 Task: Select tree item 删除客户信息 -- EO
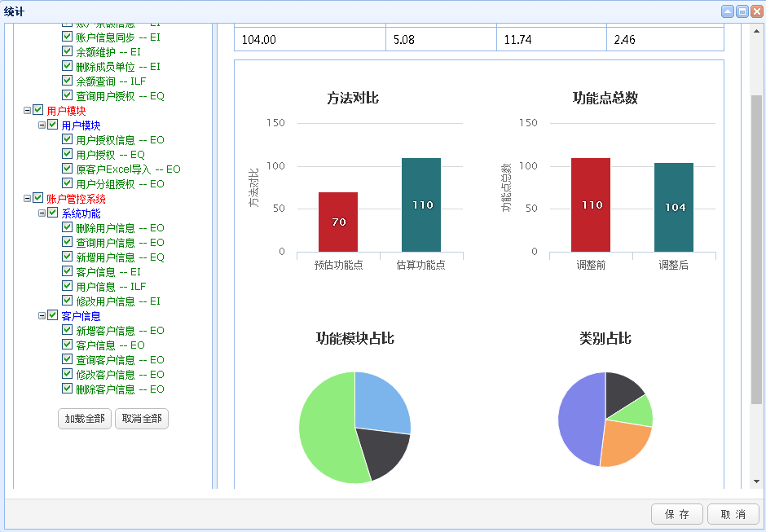(x=120, y=389)
